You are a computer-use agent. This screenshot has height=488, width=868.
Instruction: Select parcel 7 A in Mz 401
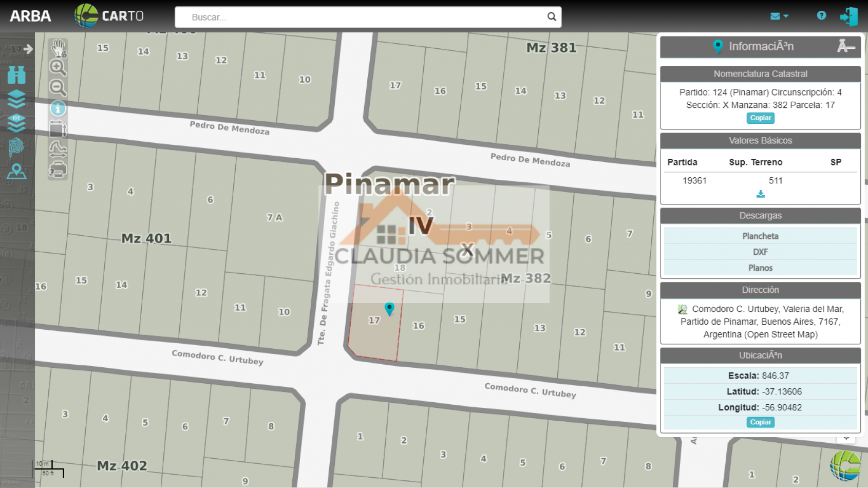[274, 217]
